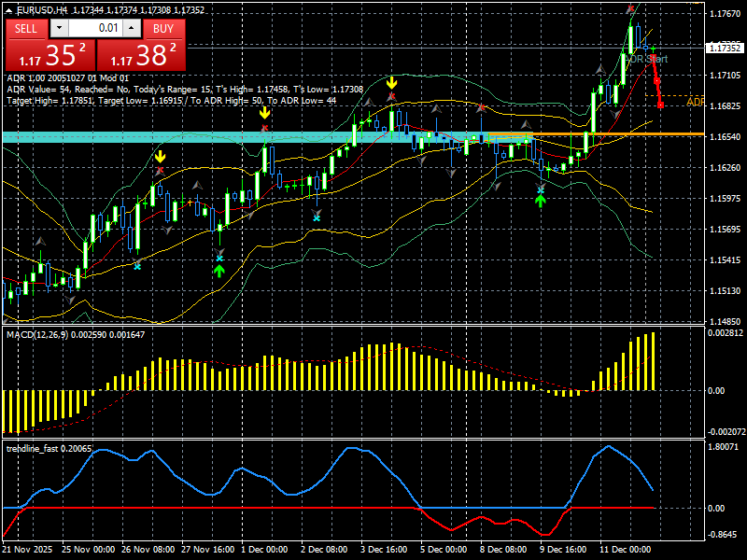
Task: Click the current price label 1.17352
Action: (725, 49)
